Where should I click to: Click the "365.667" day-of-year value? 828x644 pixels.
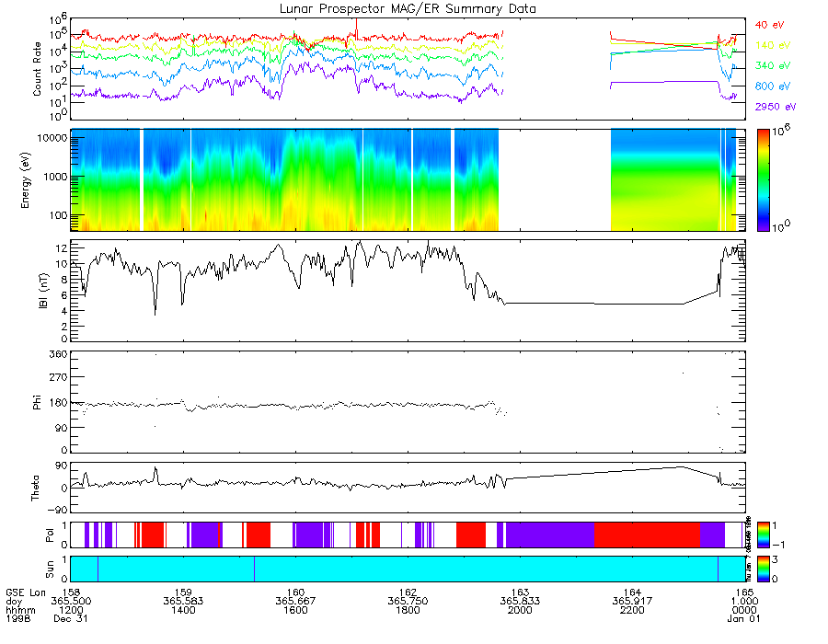click(x=295, y=602)
